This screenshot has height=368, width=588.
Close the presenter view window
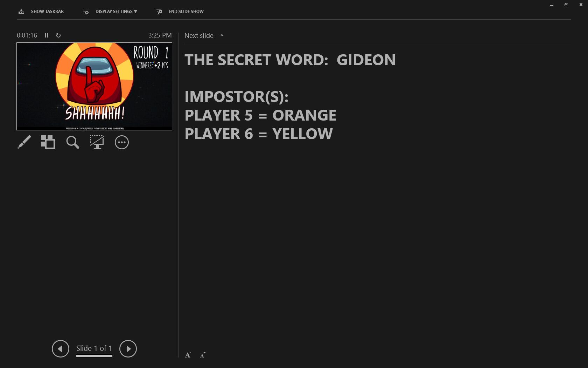point(581,5)
